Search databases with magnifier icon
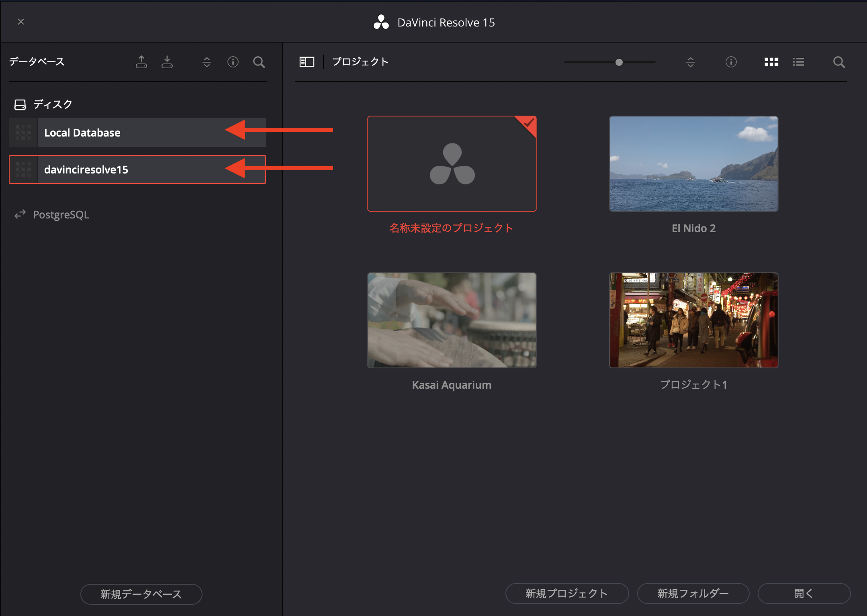The width and height of the screenshot is (867, 616). pyautogui.click(x=259, y=62)
